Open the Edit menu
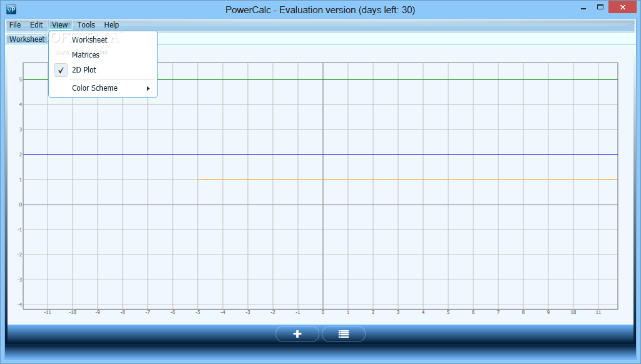This screenshot has height=364, width=641. pyautogui.click(x=36, y=25)
